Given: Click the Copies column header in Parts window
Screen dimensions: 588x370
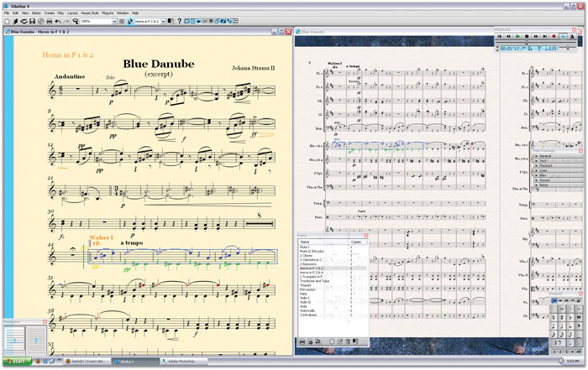Looking at the screenshot, I should click(358, 242).
